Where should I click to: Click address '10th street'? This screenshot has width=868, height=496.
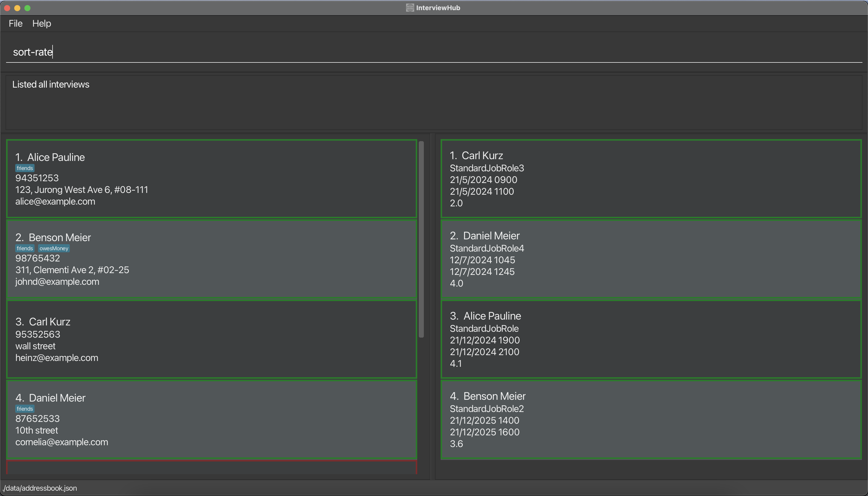pos(37,430)
